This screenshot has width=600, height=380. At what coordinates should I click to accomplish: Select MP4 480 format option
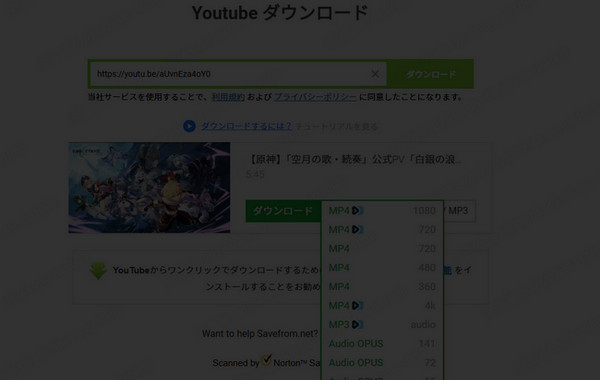(x=382, y=267)
